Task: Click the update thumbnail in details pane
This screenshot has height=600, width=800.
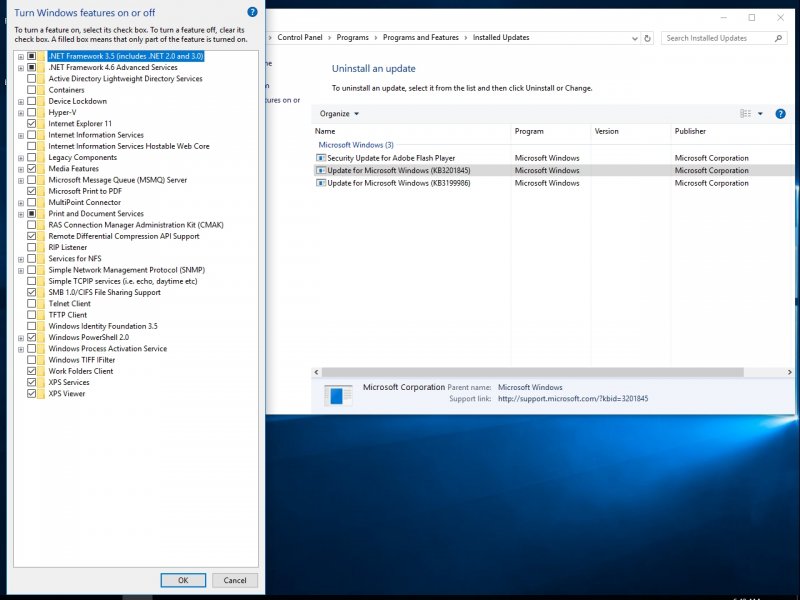Action: tap(338, 395)
